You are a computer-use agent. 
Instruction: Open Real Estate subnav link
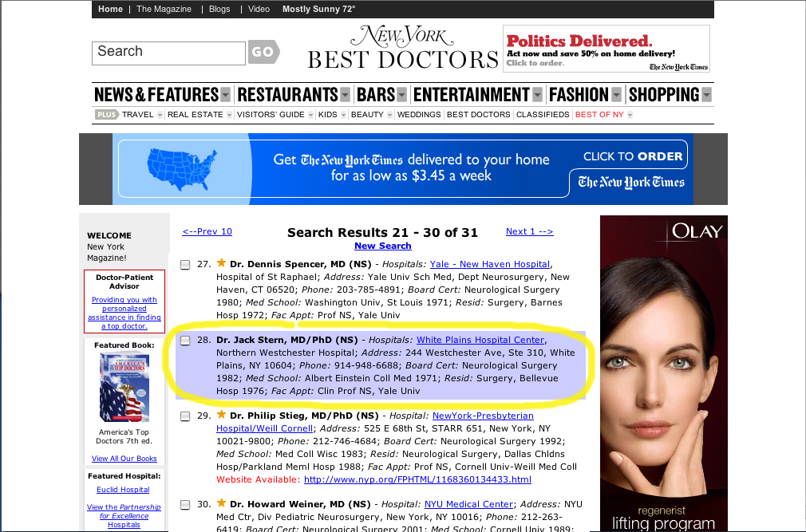196,115
